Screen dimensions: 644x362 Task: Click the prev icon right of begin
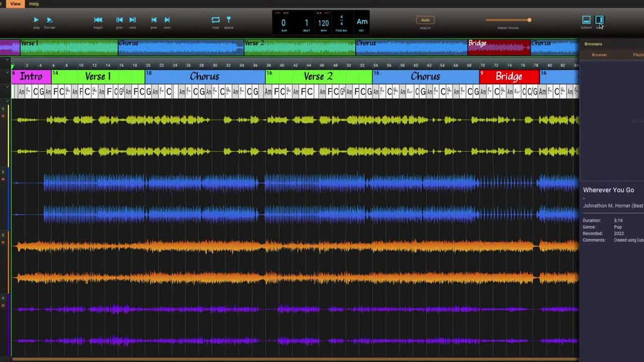[x=119, y=20]
